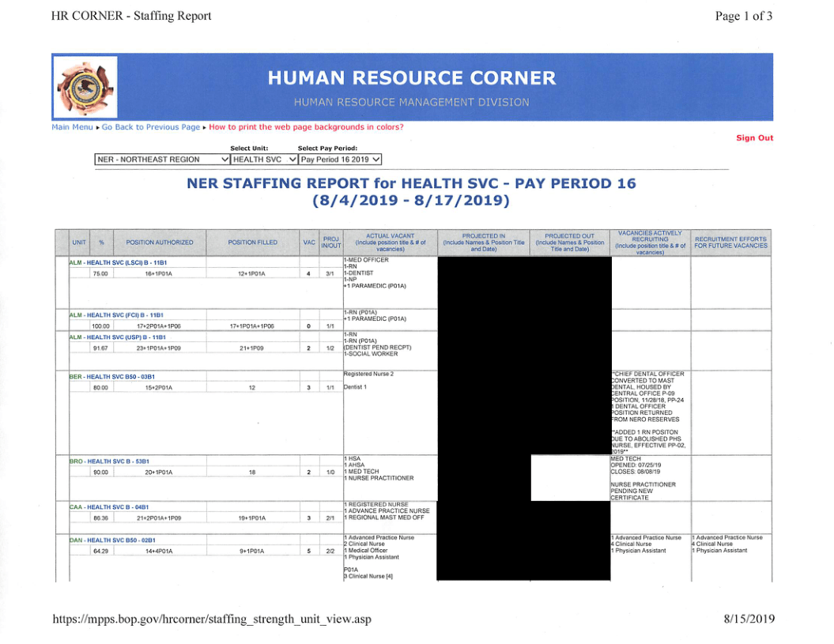This screenshot has height=644, width=834.
Task: Select the ALM - HEALTH SVC (USP) row label
Action: (x=119, y=337)
